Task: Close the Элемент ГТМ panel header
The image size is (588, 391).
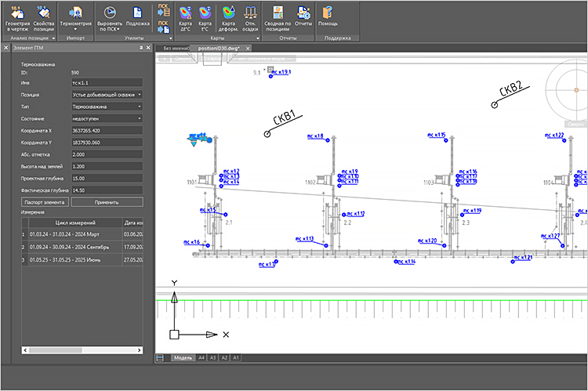Action: 148,48
